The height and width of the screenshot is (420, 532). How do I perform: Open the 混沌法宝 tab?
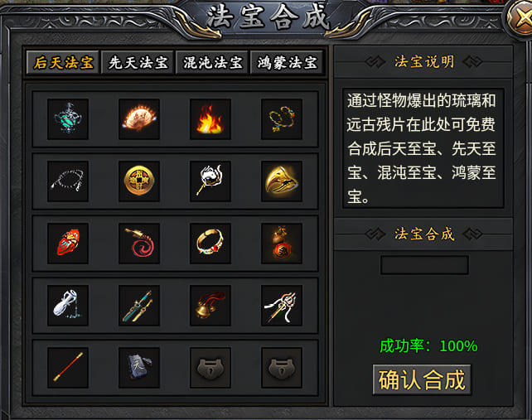click(x=212, y=62)
